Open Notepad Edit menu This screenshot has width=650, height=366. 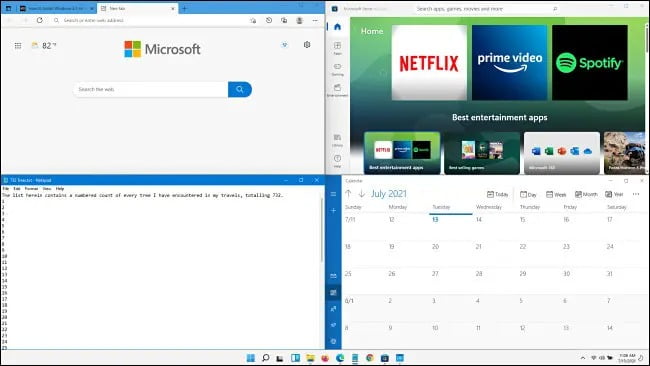(17, 188)
